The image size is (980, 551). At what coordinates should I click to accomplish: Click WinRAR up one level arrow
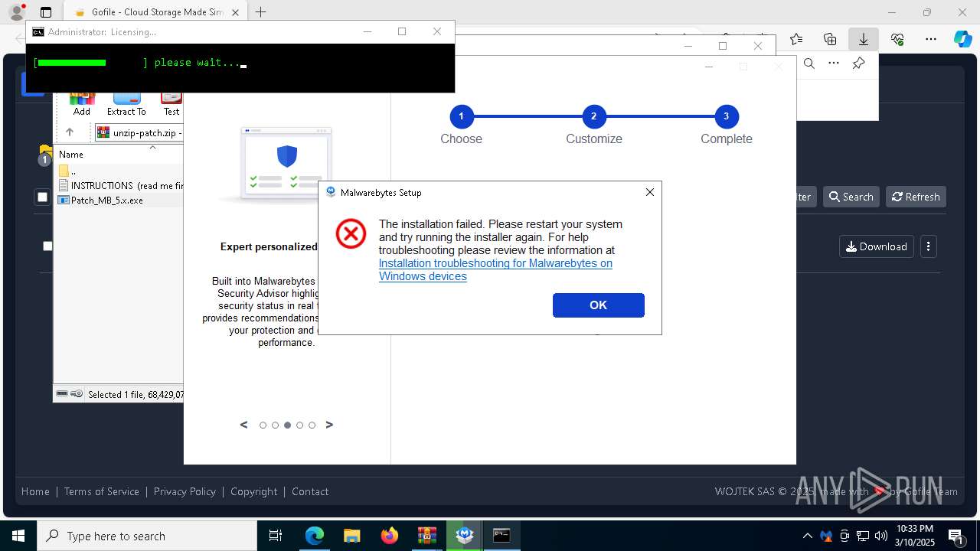click(70, 132)
